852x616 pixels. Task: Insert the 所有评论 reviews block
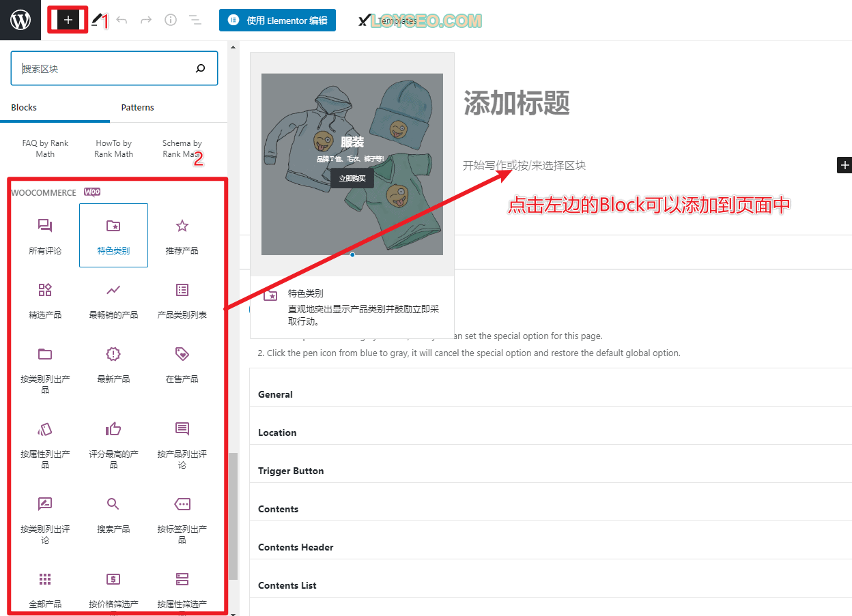(x=45, y=235)
